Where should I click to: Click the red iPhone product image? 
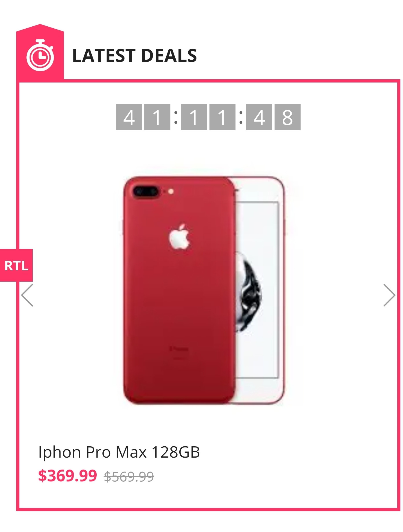click(204, 290)
